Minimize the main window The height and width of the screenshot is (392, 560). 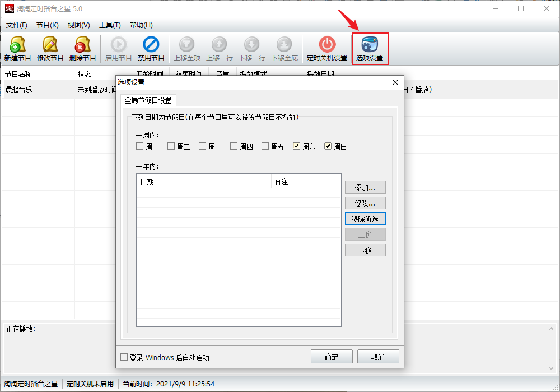[x=496, y=8]
